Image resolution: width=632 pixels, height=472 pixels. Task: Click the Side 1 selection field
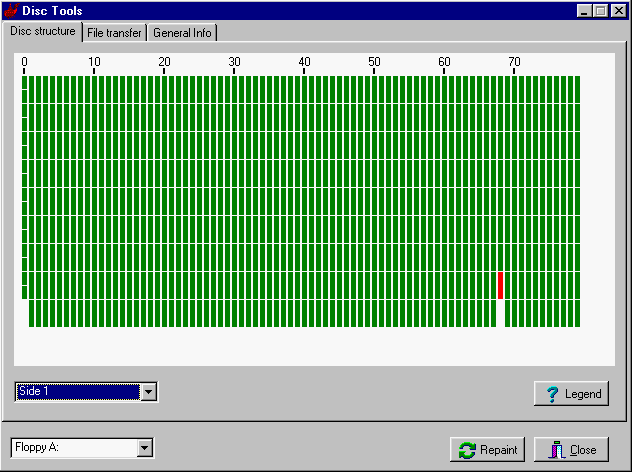(x=76, y=392)
